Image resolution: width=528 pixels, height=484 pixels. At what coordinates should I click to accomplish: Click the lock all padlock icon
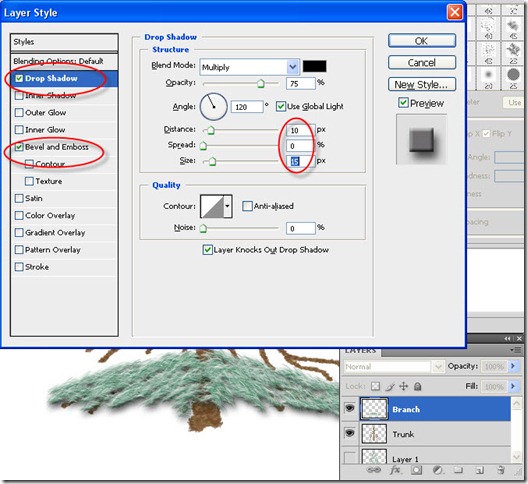(418, 386)
